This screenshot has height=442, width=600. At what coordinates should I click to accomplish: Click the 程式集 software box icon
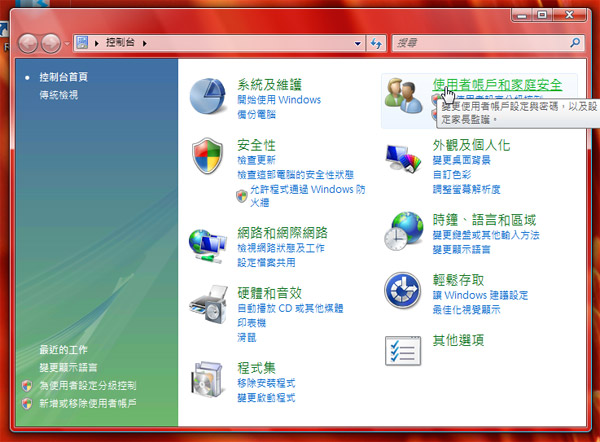pyautogui.click(x=210, y=380)
